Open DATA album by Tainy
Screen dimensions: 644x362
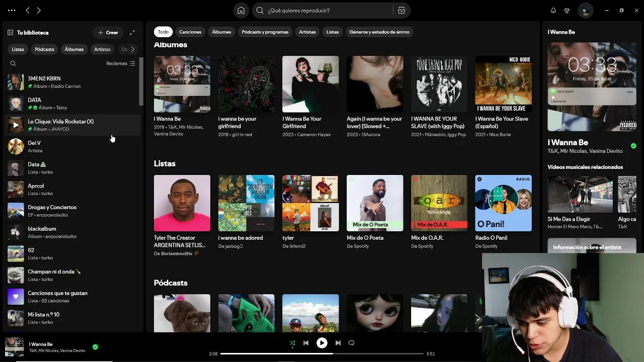click(x=73, y=104)
